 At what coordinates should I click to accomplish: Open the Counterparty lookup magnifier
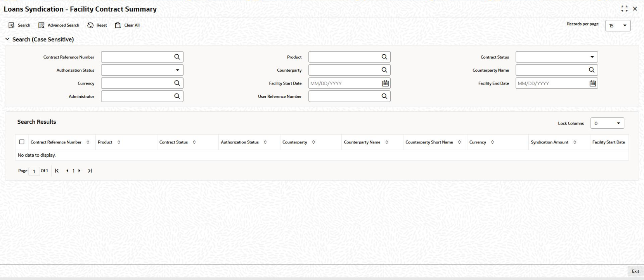(384, 70)
